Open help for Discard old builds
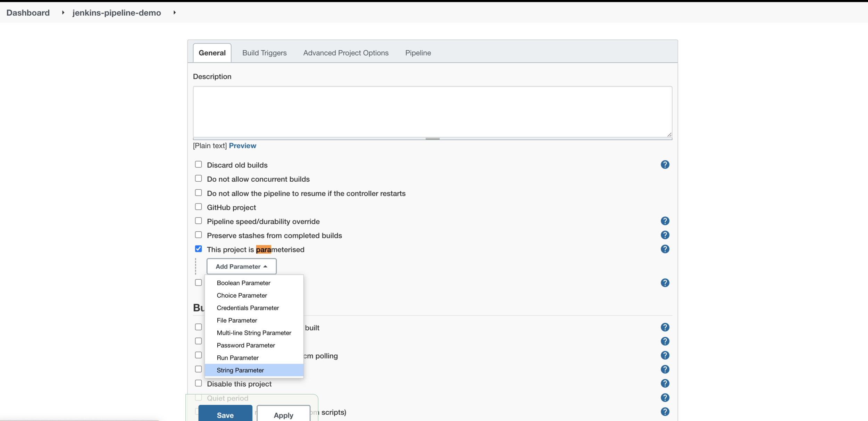This screenshot has height=421, width=868. click(665, 165)
